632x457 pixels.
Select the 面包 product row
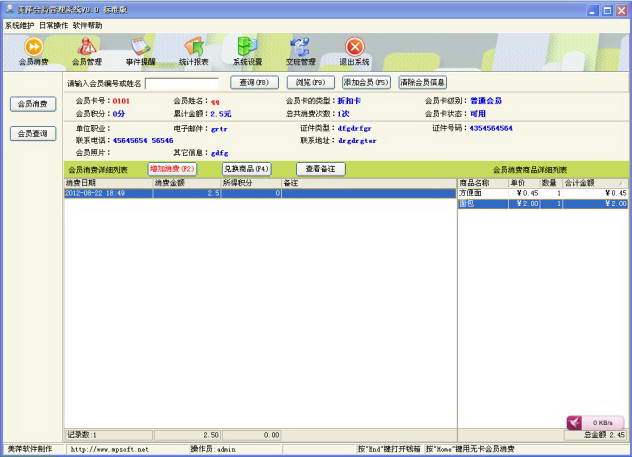pos(543,204)
